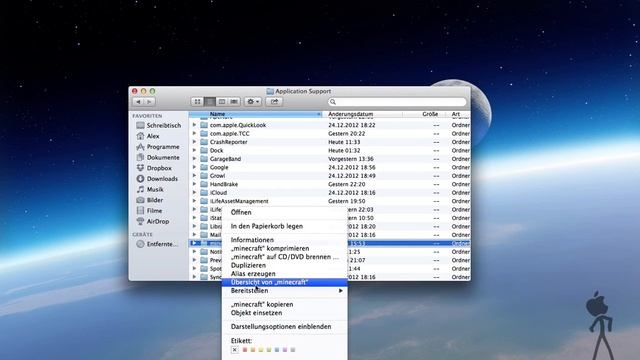Remove label with the X swatch
Screen dimensions: 640x360
click(235, 350)
